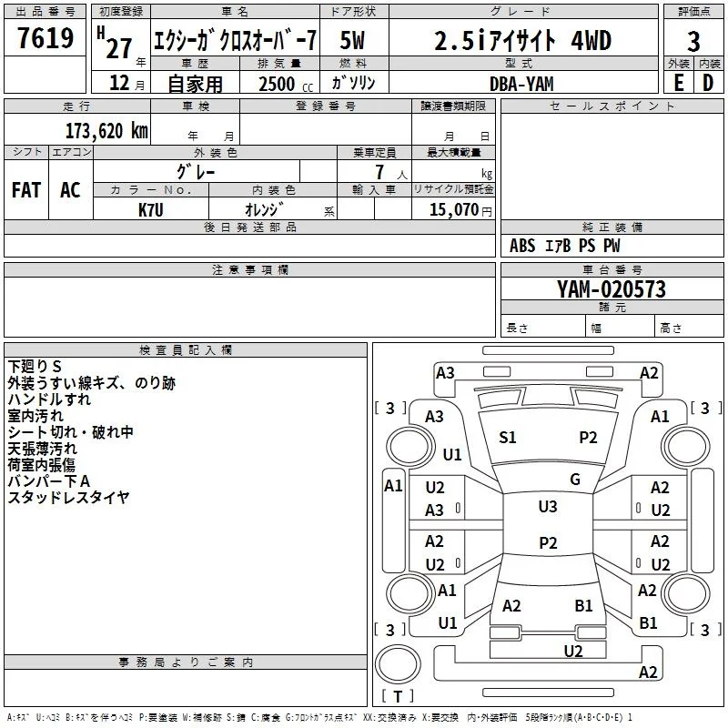Click the spare tire circle above the T mark
728x728 pixels.
click(x=398, y=665)
